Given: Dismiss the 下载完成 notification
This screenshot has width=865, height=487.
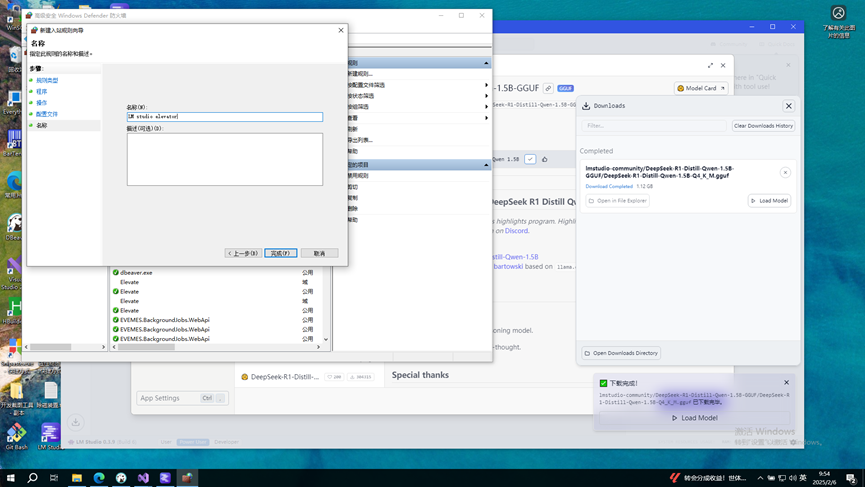Looking at the screenshot, I should click(786, 383).
